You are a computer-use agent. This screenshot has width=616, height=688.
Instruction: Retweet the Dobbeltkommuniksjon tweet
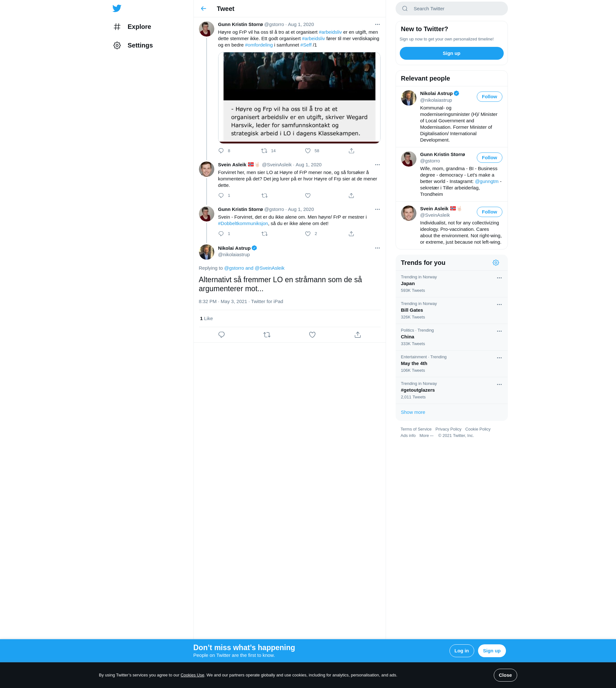pyautogui.click(x=264, y=234)
